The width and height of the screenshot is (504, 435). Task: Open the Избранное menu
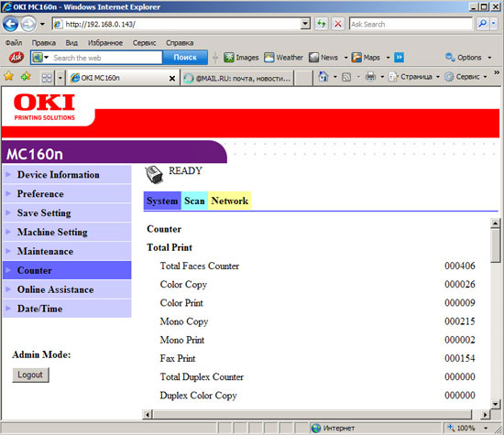click(x=105, y=43)
